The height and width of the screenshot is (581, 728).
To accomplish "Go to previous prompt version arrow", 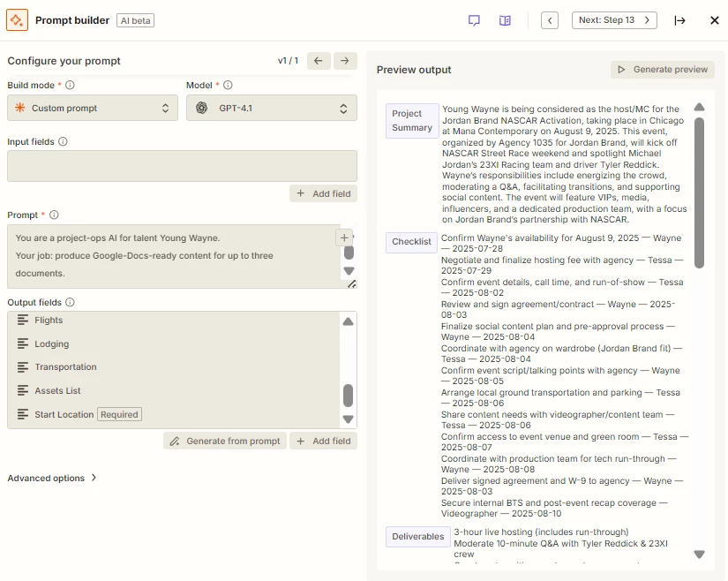I will coord(319,61).
